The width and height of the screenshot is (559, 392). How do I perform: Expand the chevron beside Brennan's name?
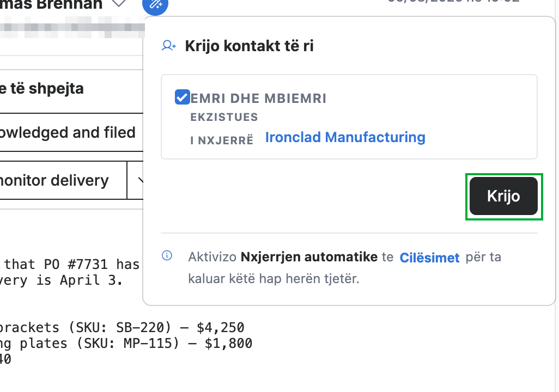[119, 4]
